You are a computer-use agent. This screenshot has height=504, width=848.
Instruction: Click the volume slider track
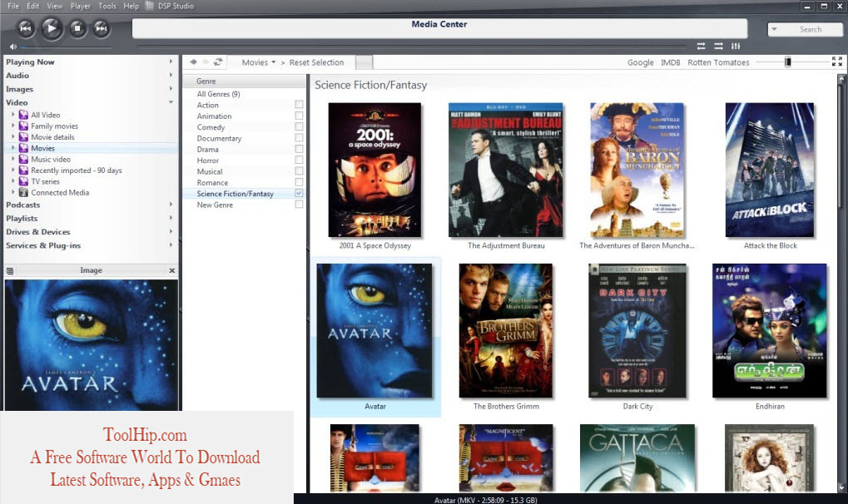point(66,47)
